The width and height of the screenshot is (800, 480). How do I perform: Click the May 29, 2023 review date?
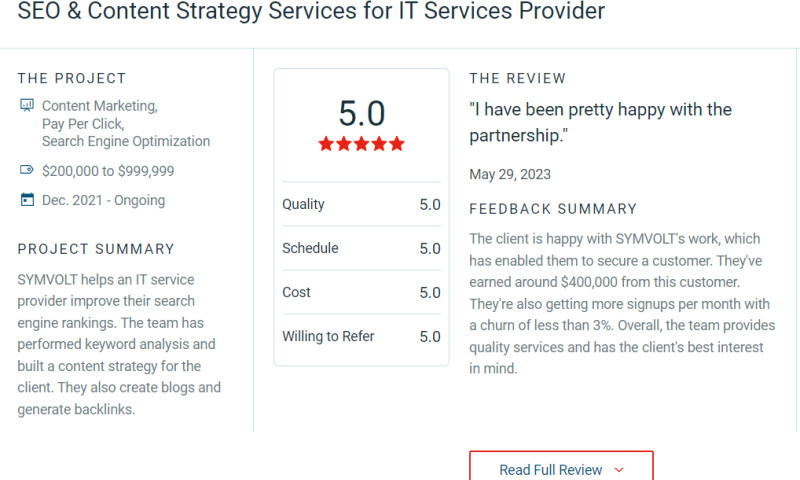510,174
